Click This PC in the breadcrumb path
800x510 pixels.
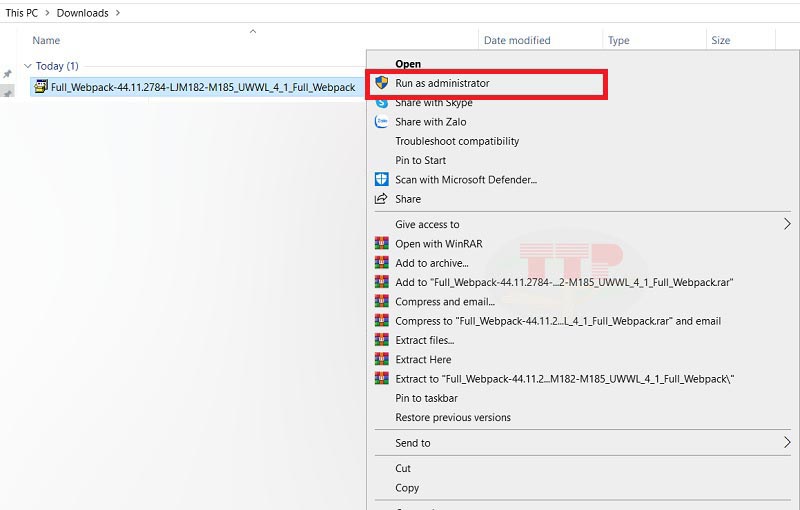pos(22,13)
